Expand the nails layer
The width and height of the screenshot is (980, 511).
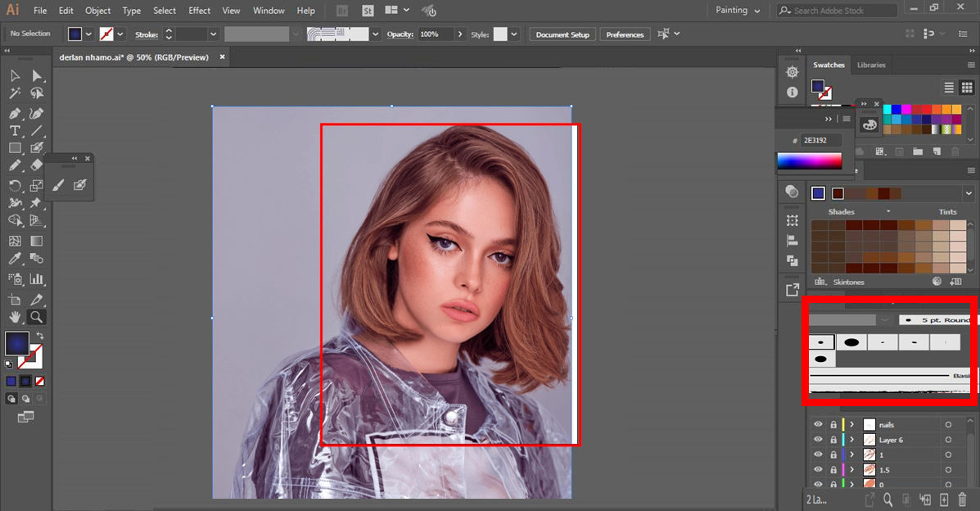[851, 424]
